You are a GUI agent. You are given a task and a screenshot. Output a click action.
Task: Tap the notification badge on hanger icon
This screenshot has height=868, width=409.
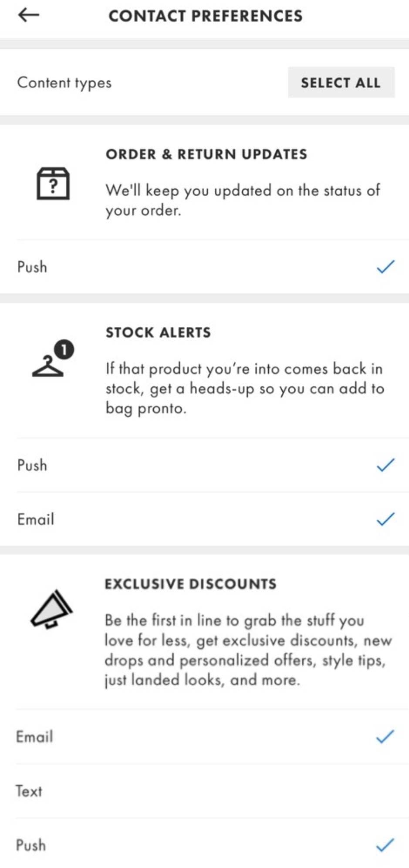[64, 350]
